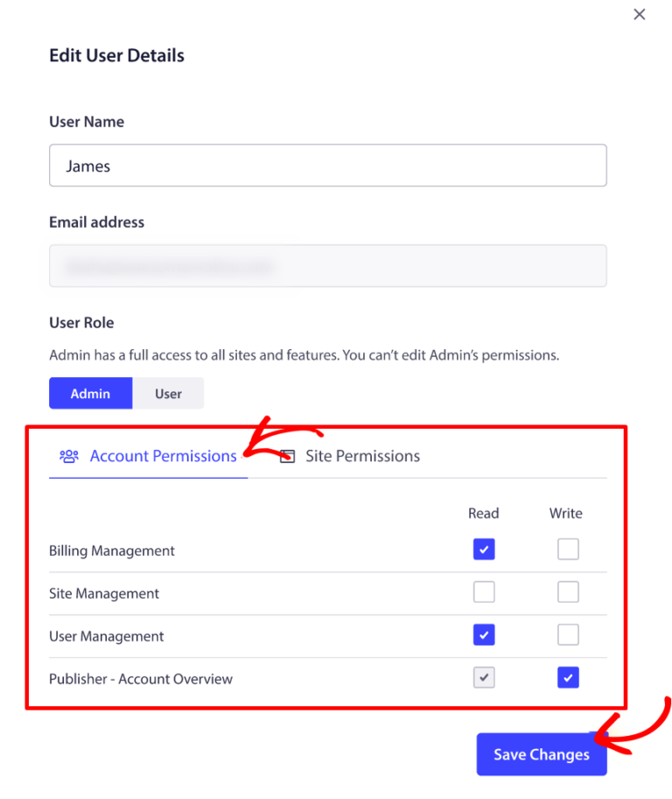Switch to the Site Permissions tab
The height and width of the screenshot is (799, 672).
pos(362,455)
